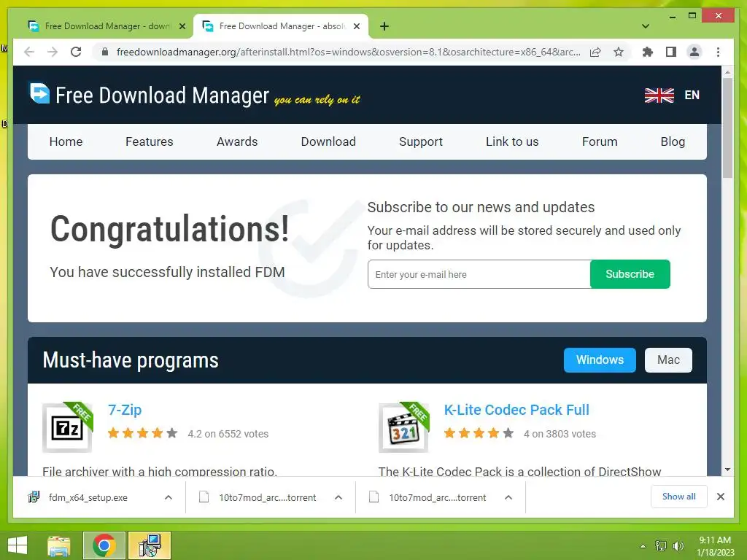Click the network tray icon
This screenshot has height=560, width=747.
tap(661, 546)
